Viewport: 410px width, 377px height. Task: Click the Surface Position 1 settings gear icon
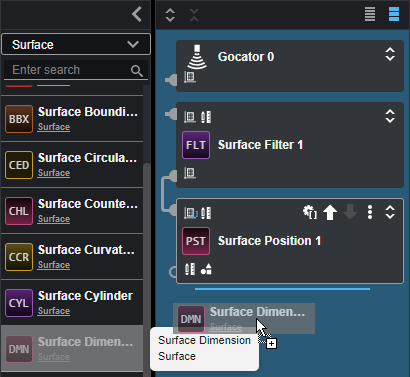[310, 212]
